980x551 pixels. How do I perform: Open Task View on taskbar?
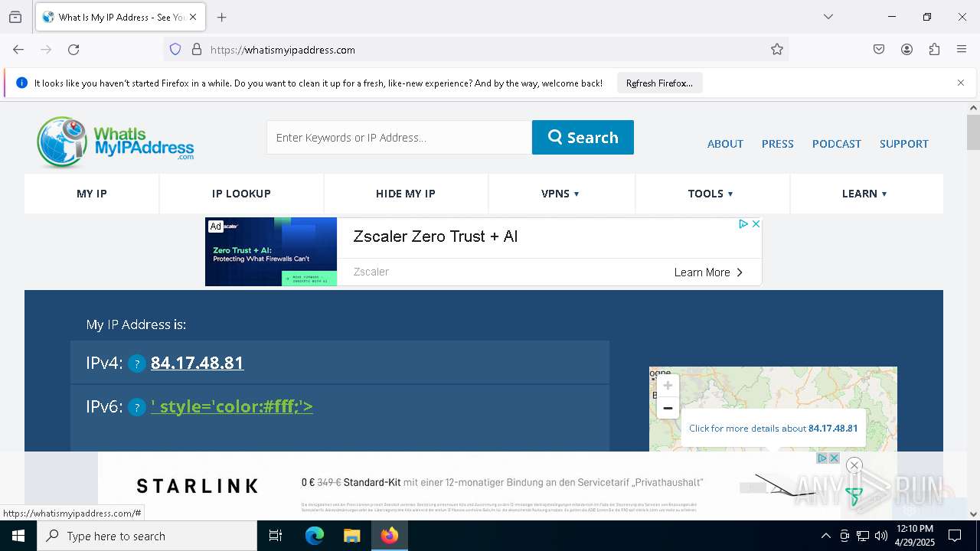276,536
